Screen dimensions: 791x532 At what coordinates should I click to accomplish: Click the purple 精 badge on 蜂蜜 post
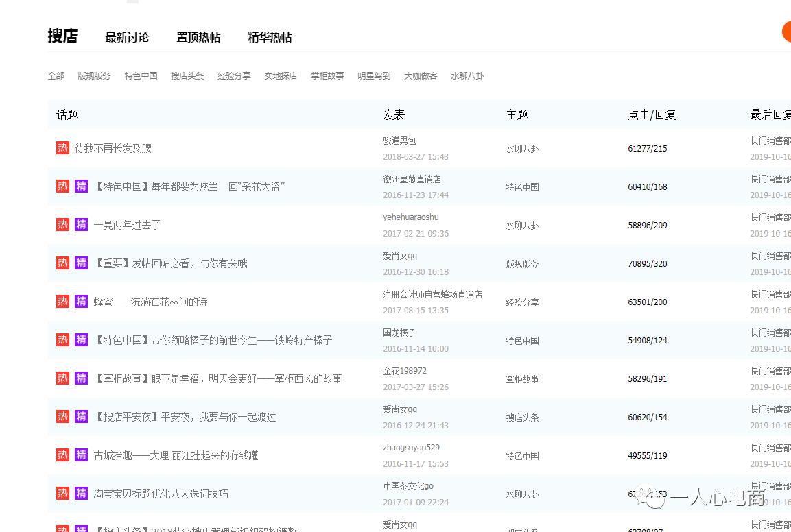click(x=81, y=301)
